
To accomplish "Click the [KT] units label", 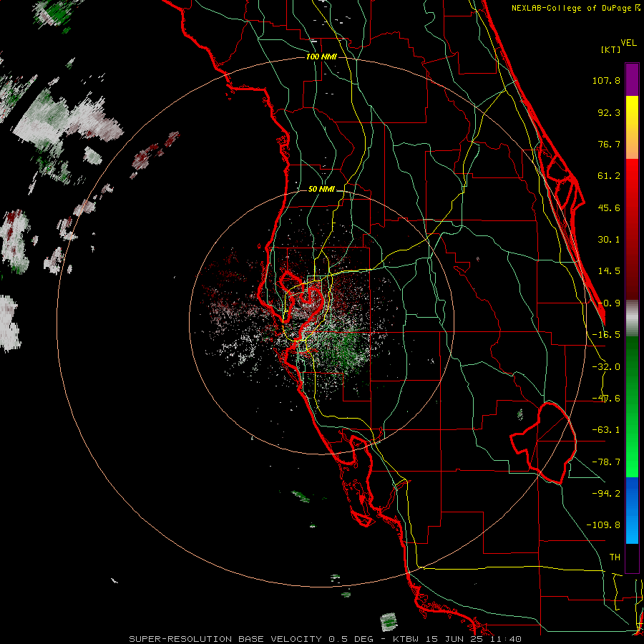I will (x=610, y=49).
